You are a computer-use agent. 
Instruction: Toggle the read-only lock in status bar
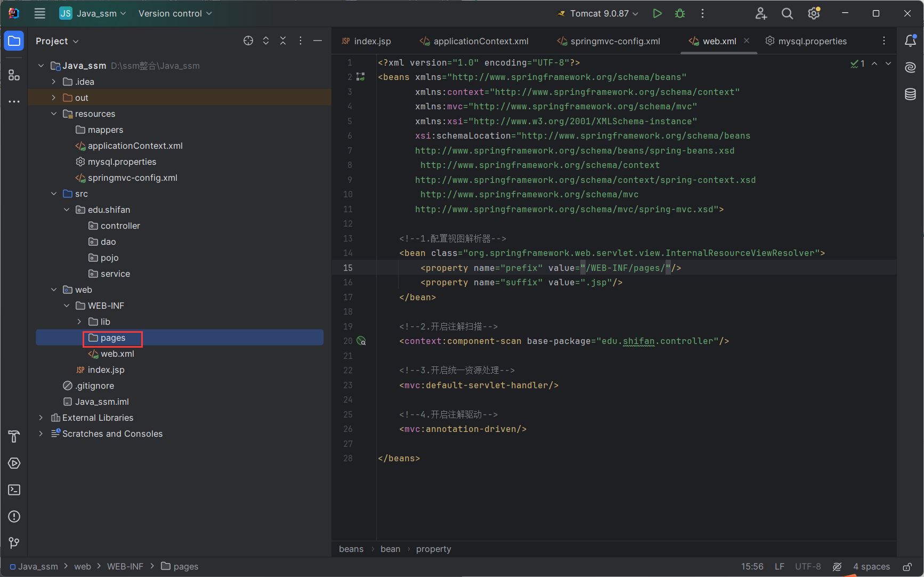click(907, 566)
